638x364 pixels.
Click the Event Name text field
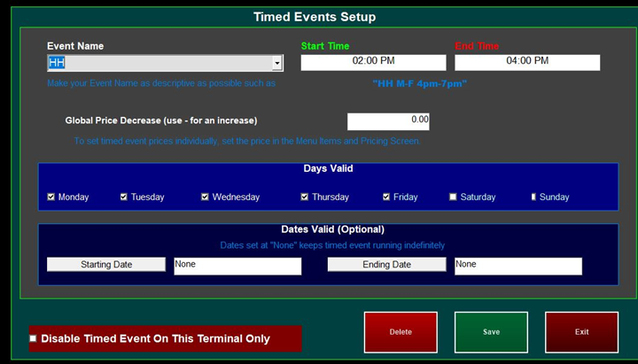159,63
